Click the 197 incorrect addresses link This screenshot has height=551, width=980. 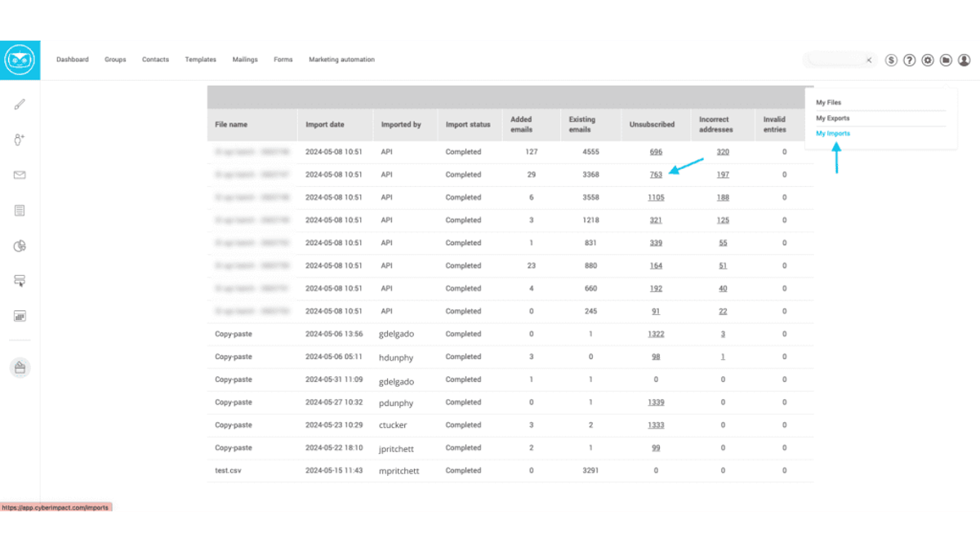[x=723, y=175]
